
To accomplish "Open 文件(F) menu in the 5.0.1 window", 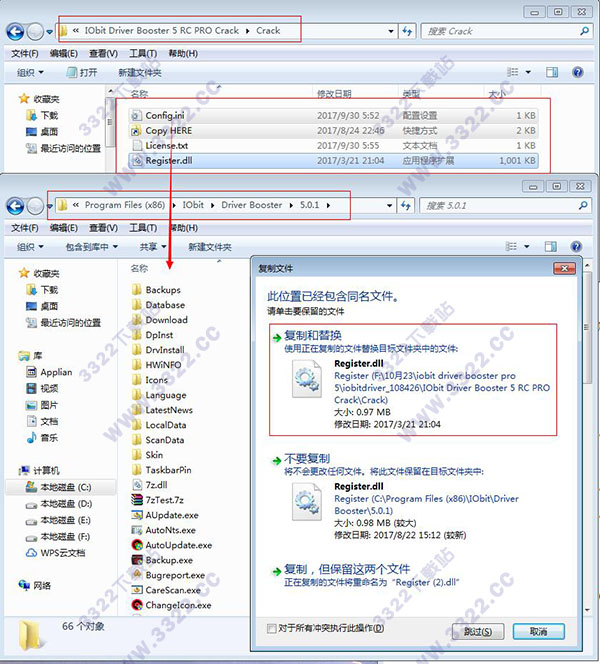I will click(25, 228).
